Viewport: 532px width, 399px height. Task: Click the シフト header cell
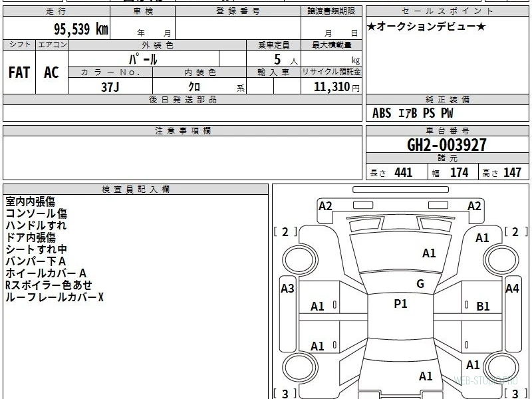tap(19, 45)
